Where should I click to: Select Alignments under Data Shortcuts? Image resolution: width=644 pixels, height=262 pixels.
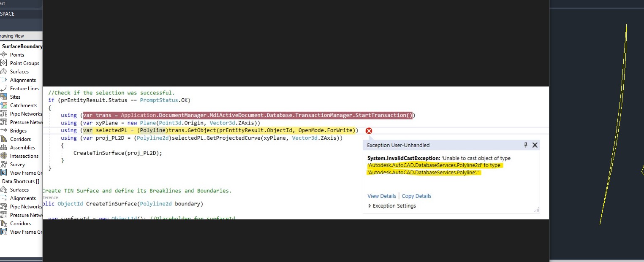(23, 198)
